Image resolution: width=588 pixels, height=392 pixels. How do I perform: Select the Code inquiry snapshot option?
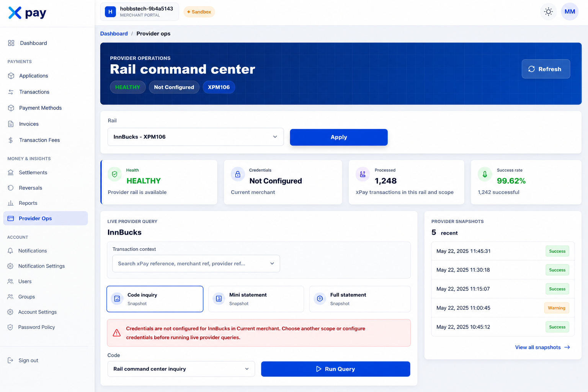click(155, 299)
